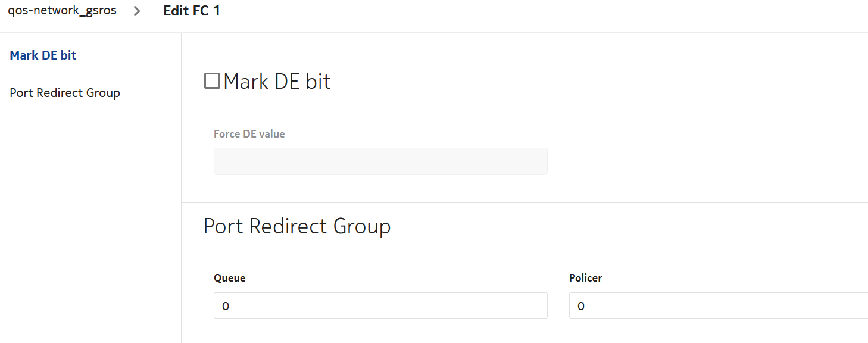Click the Queue field label
This screenshot has height=343, width=868.
tap(230, 278)
